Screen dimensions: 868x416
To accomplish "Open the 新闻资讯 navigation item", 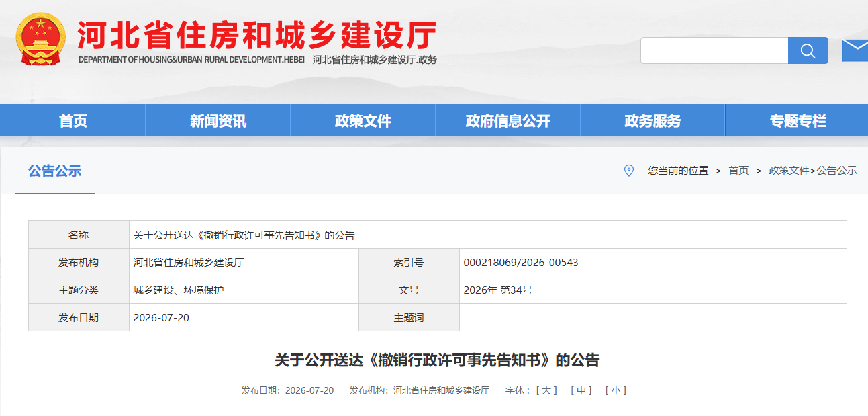I will click(x=218, y=121).
